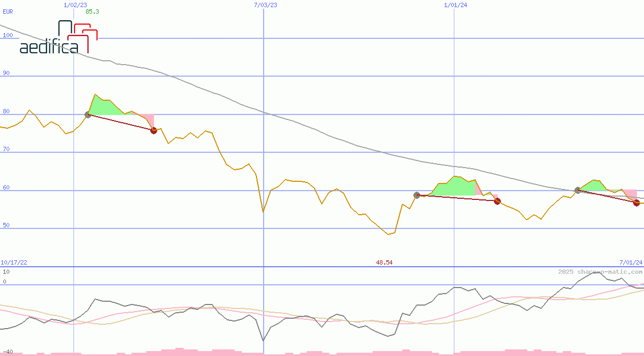Click the grey entry marker near 80 EUR
Image resolution: width=644 pixels, height=356 pixels.
coord(88,114)
